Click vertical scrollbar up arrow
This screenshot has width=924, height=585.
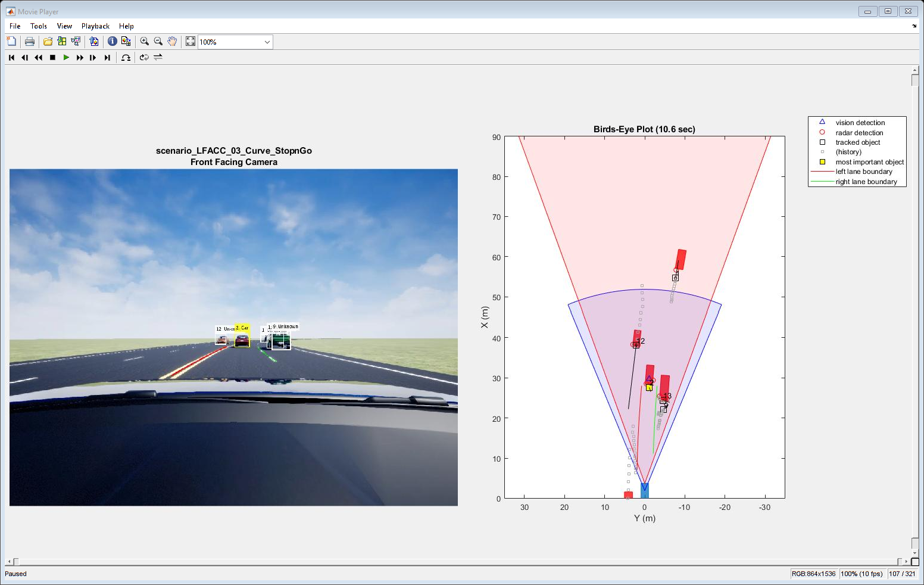point(915,71)
